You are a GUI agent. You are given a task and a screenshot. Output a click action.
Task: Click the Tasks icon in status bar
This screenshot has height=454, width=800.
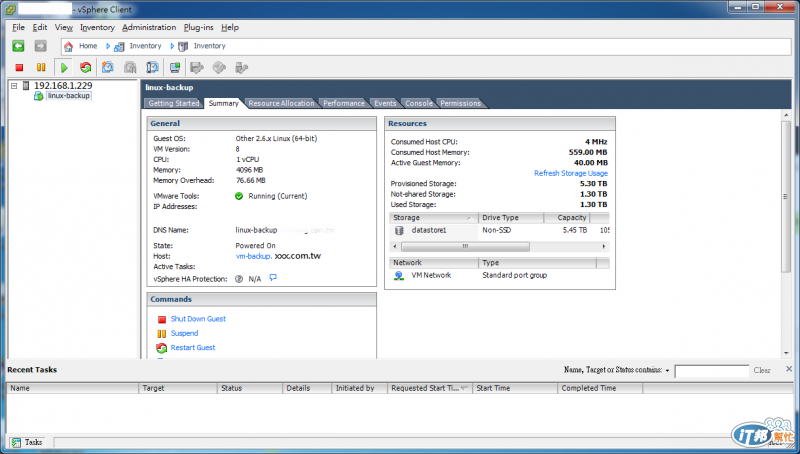click(x=16, y=442)
